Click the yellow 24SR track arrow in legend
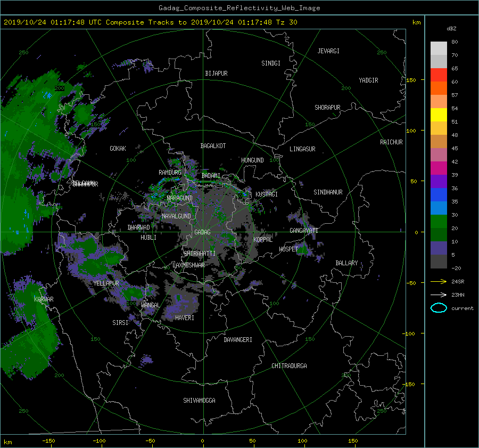 pos(439,281)
